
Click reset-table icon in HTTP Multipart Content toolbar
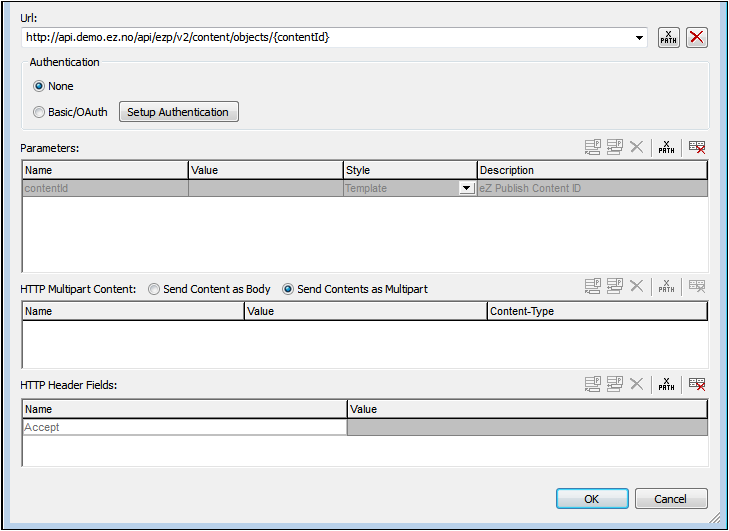[697, 286]
